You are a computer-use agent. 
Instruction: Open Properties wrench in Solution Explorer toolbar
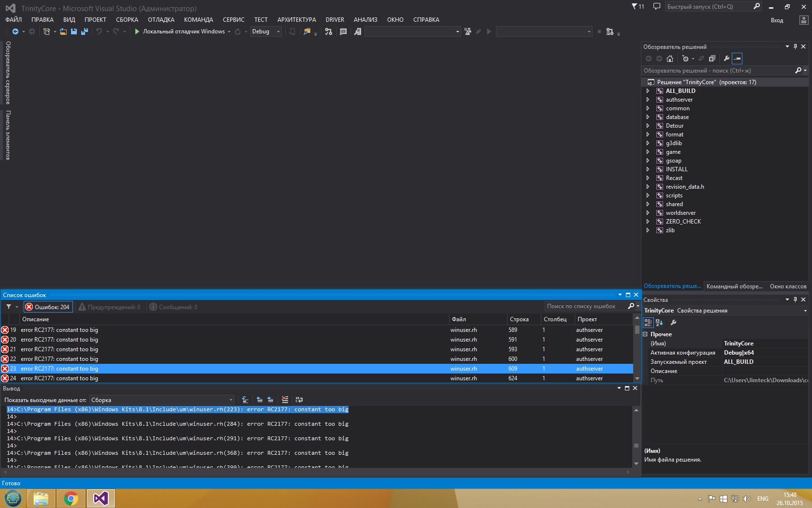(x=726, y=59)
